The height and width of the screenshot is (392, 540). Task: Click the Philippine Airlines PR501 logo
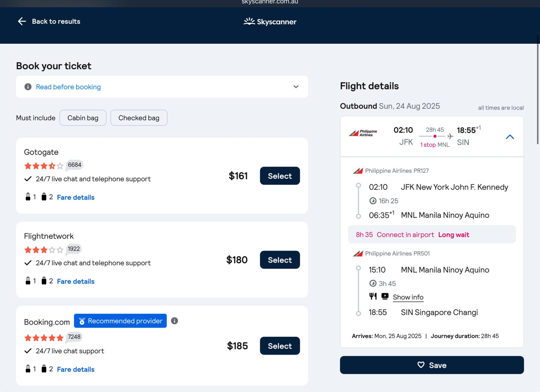click(x=358, y=254)
